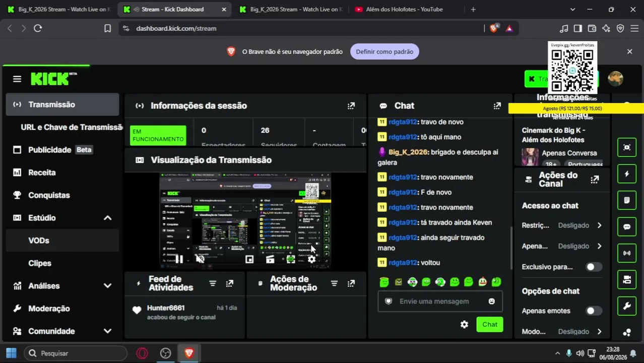The height and width of the screenshot is (363, 644).
Task: Open Brave Shields icon in address bar
Action: [494, 28]
